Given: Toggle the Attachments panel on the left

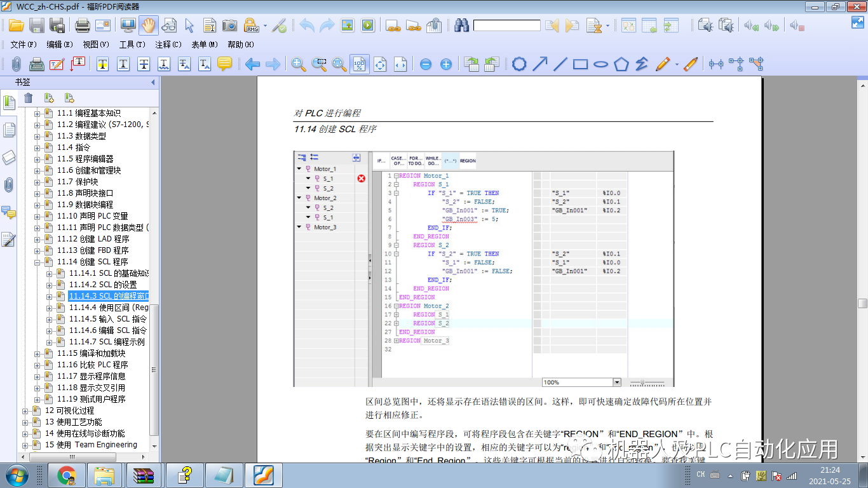Looking at the screenshot, I should point(9,182).
